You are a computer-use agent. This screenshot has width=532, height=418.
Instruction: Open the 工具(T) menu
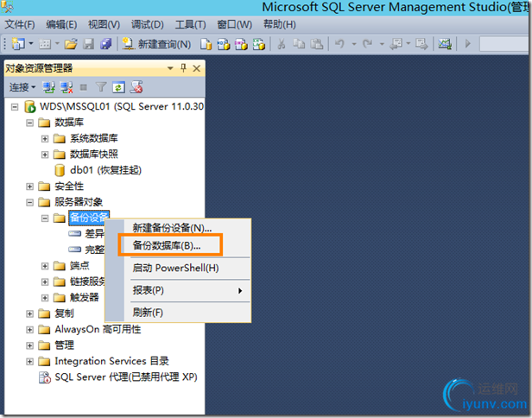(190, 24)
